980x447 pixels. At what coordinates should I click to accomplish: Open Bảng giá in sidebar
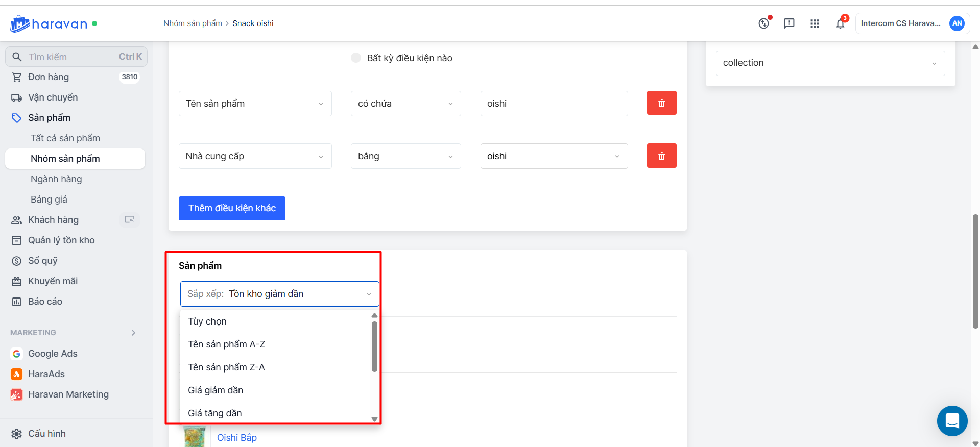[49, 200]
